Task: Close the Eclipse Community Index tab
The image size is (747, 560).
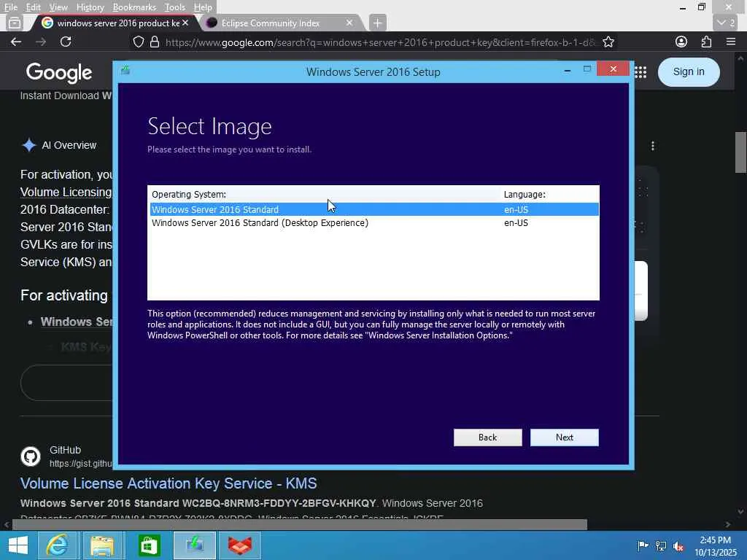Action: [349, 23]
